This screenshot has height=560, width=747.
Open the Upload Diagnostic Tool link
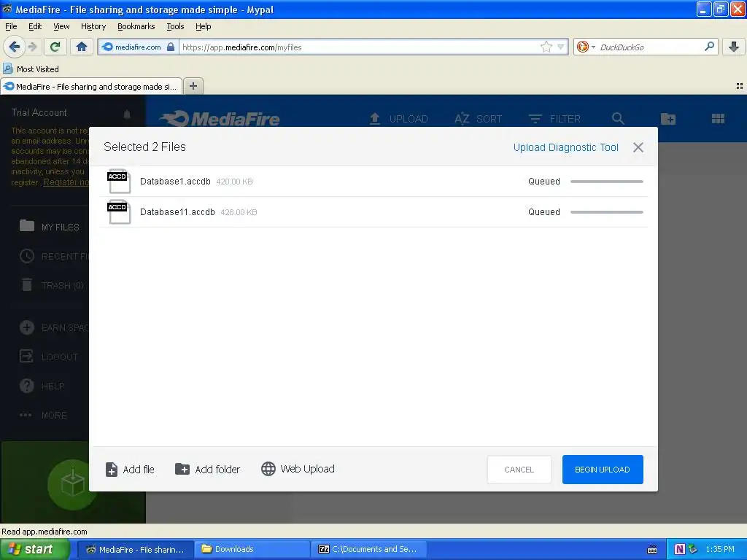565,147
